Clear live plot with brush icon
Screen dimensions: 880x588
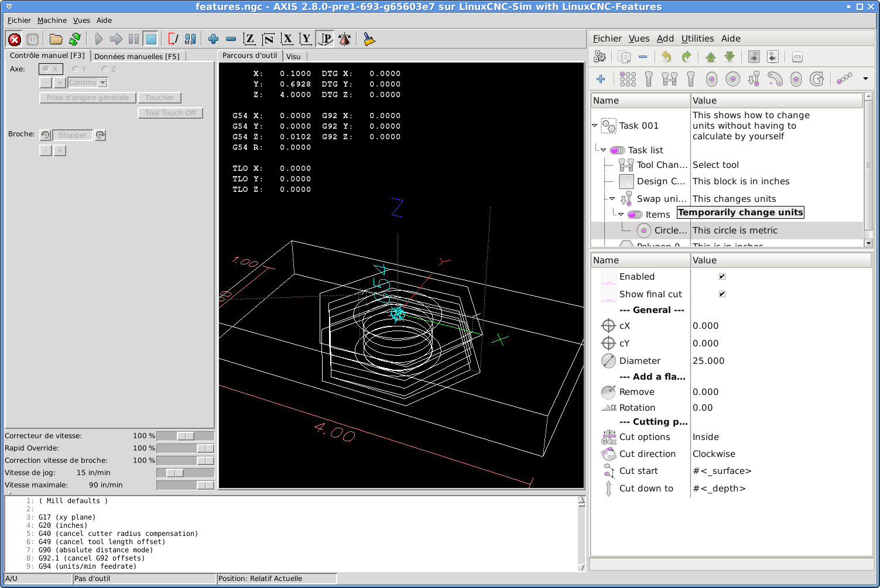[x=369, y=39]
